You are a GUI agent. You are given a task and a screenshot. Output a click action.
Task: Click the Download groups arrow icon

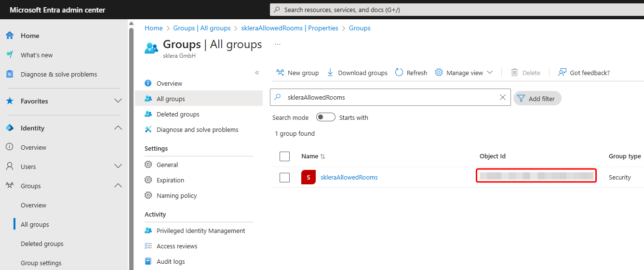[330, 73]
